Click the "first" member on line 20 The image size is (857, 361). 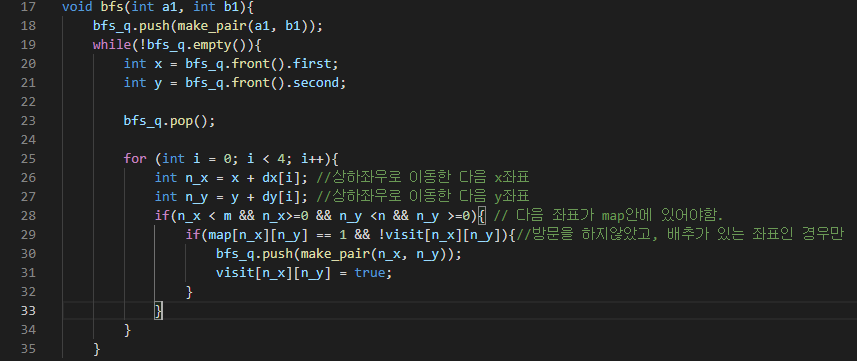pos(313,64)
